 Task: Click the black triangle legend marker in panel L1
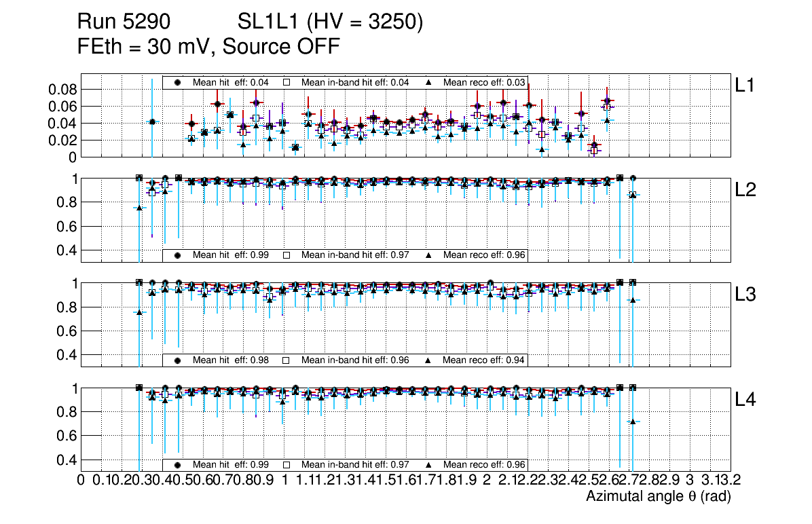(x=429, y=82)
